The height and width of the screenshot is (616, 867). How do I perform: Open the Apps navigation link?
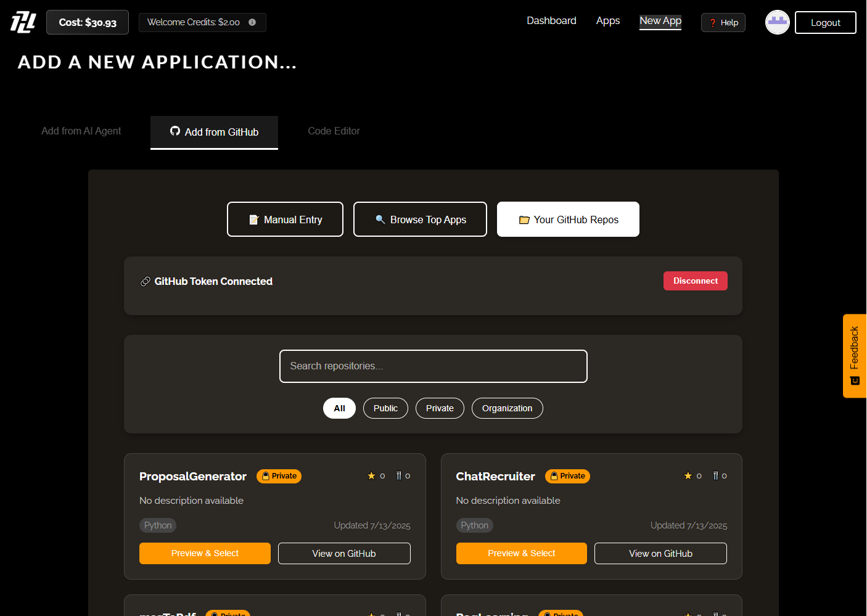pos(608,20)
